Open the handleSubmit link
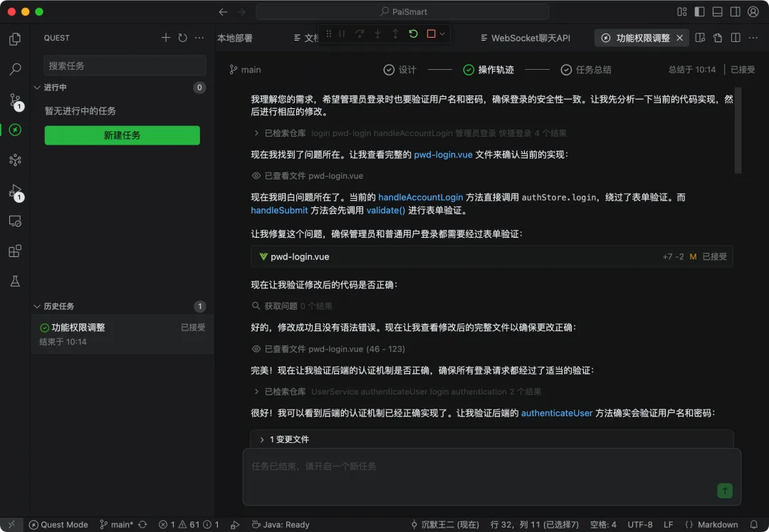This screenshot has height=532, width=769. pos(279,210)
